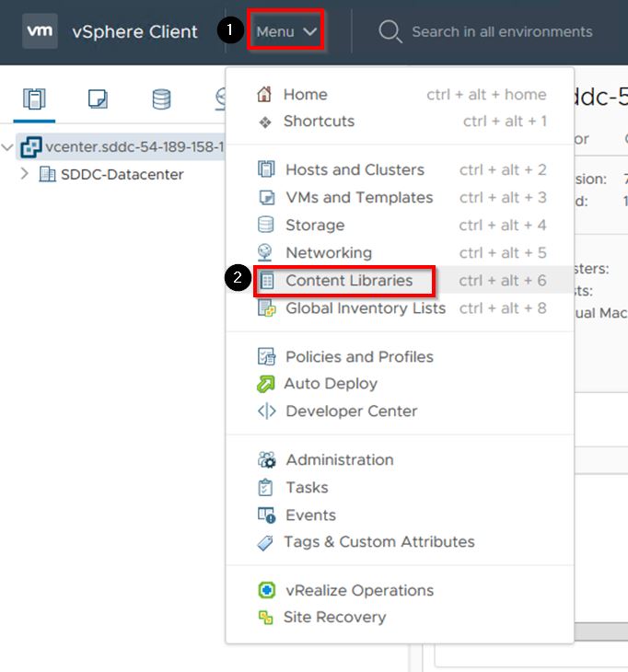
Task: Click the green Auto Deploy arrow icon
Action: (265, 384)
